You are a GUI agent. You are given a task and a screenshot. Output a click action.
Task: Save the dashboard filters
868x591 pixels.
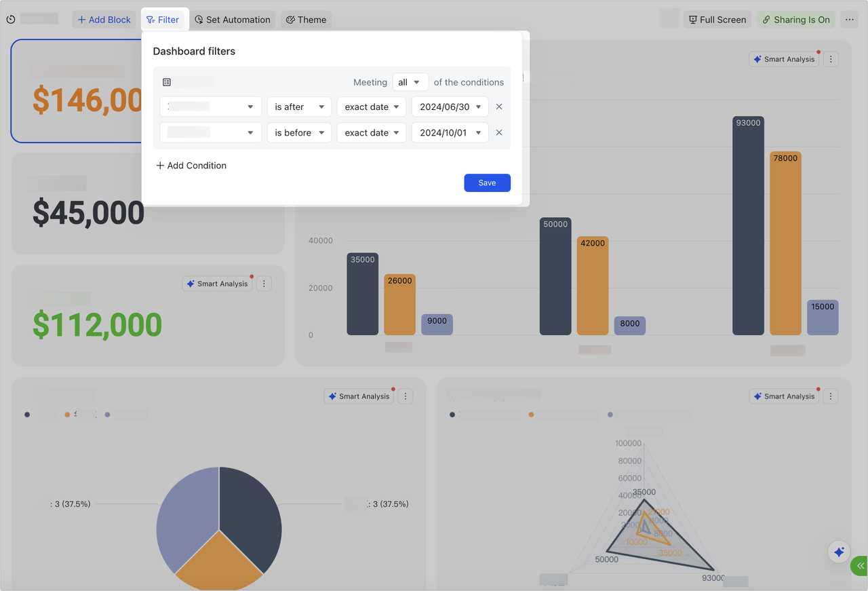click(x=487, y=183)
